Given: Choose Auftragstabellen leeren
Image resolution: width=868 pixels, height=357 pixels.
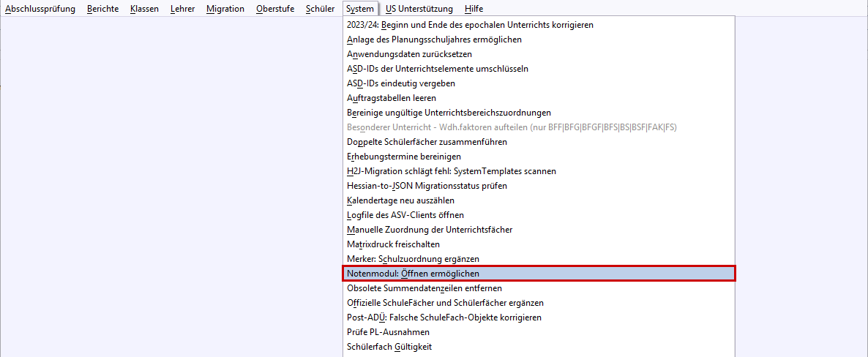Looking at the screenshot, I should click(539, 98).
